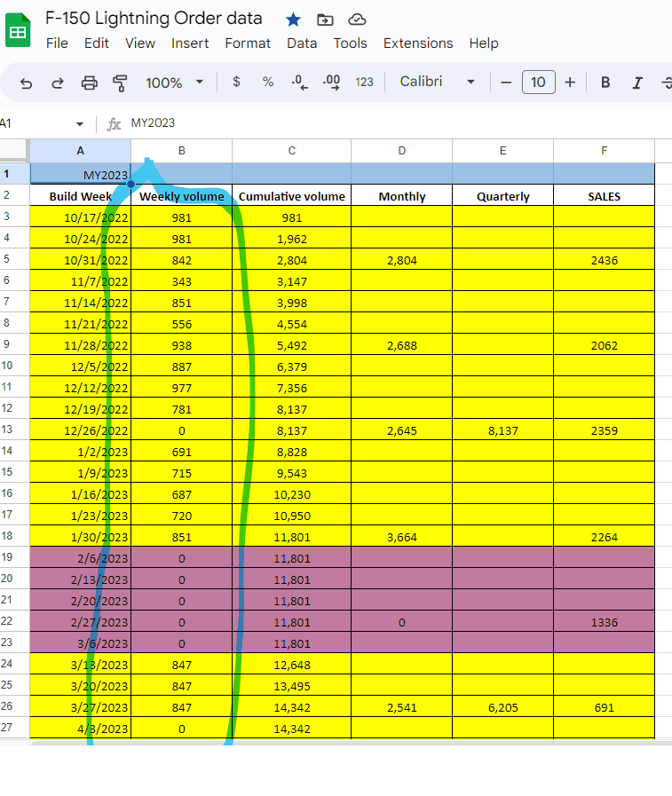Click the redo arrow
Viewport: 672px width, 796px height.
click(58, 83)
